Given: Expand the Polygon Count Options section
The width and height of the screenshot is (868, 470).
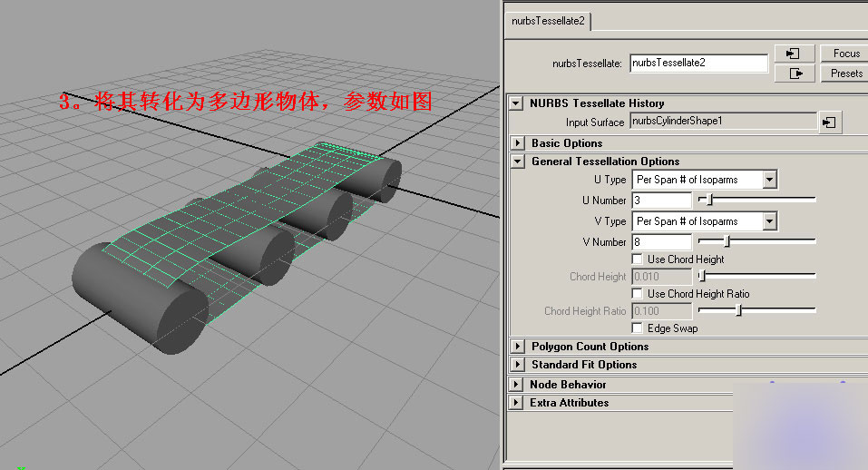Looking at the screenshot, I should (x=517, y=346).
